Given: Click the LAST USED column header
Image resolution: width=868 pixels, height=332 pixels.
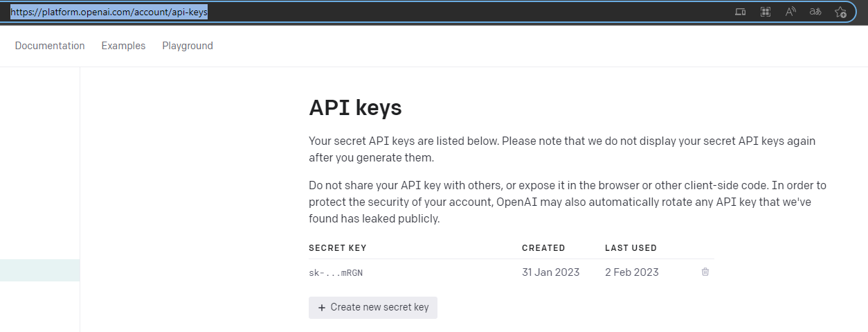Looking at the screenshot, I should [631, 248].
